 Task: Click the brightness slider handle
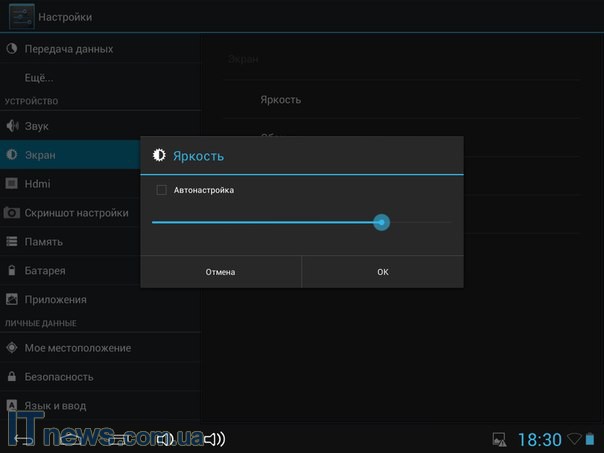(381, 222)
